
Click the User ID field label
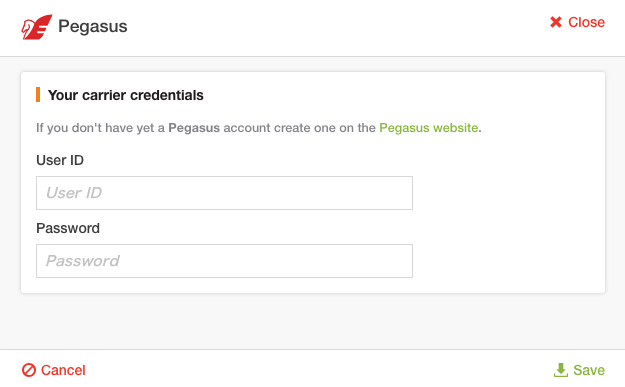point(60,160)
